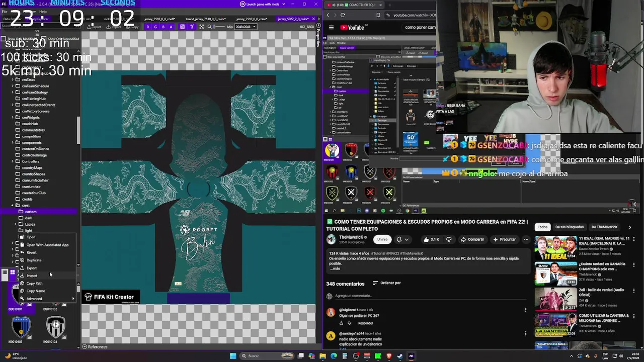Expand the cmTeamSchedule folder
This screenshot has width=644, height=362.
click(x=13, y=86)
